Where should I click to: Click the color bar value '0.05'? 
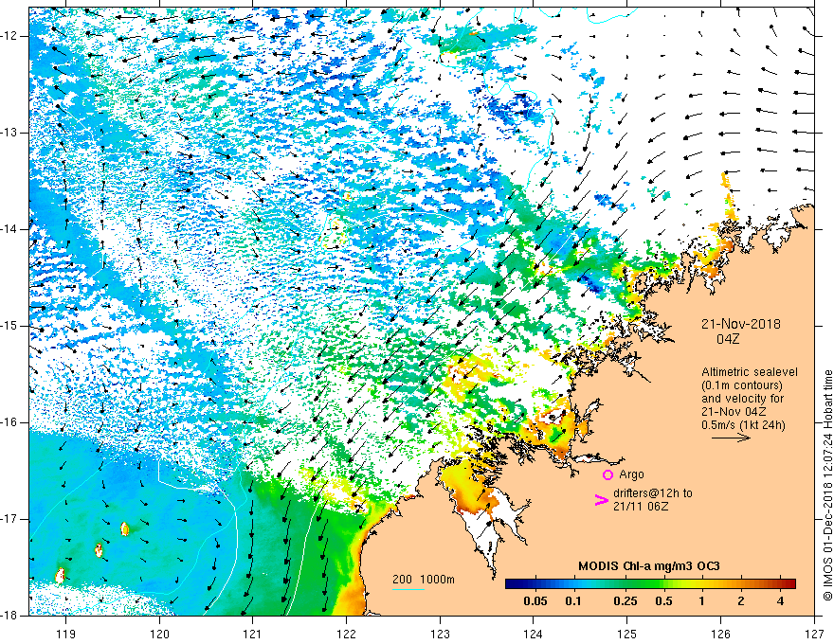coord(535,601)
